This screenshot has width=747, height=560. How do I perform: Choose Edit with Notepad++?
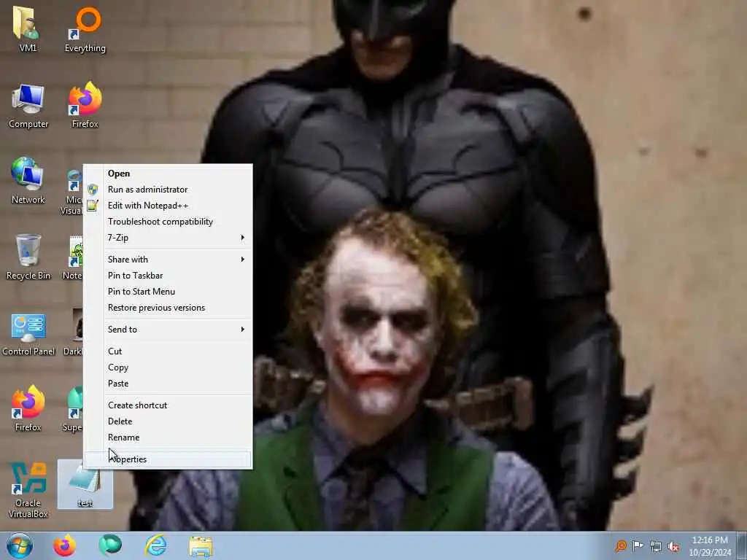click(x=169, y=206)
